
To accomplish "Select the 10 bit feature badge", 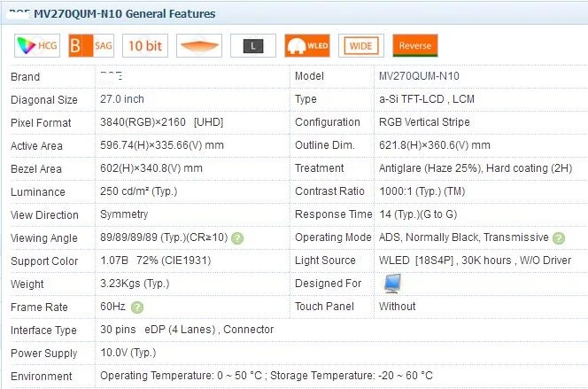I will (x=144, y=46).
